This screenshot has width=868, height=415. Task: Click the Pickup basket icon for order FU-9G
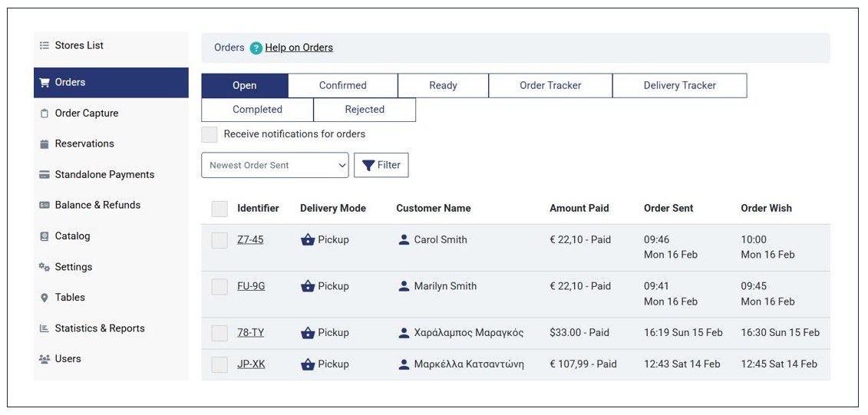point(308,287)
